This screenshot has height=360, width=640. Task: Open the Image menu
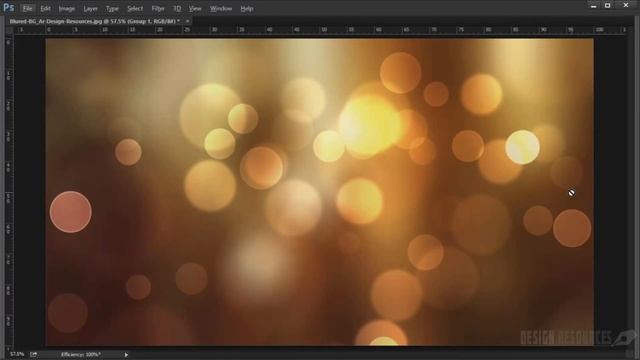(x=67, y=8)
